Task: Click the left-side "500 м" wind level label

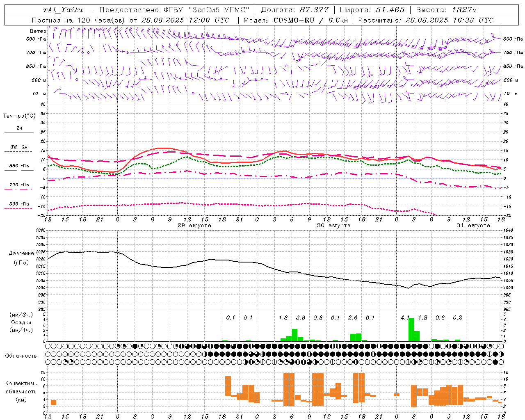Action: click(39, 80)
